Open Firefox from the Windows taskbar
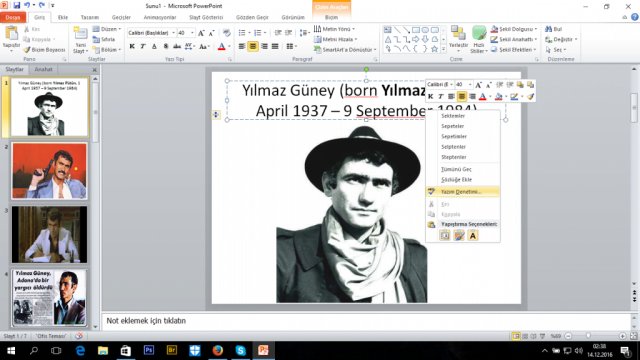 218,350
